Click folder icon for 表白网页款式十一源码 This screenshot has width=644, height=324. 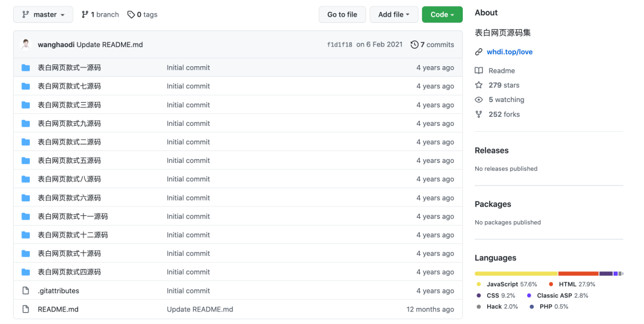pos(26,216)
